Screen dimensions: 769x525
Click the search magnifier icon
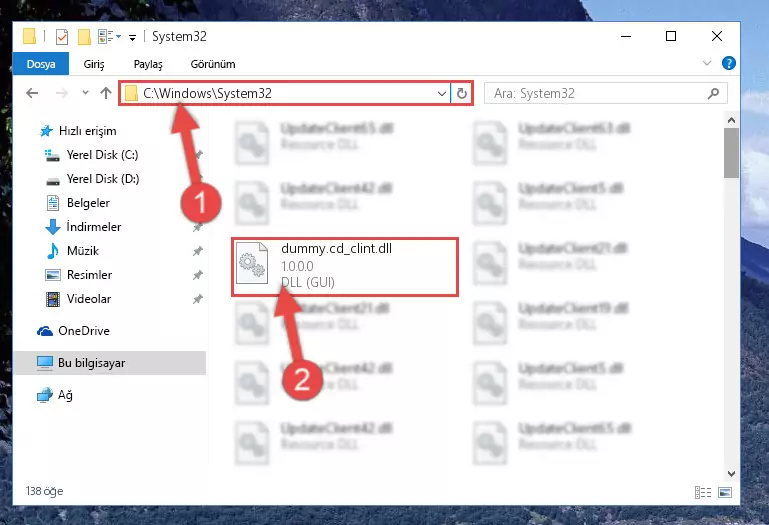coord(714,93)
